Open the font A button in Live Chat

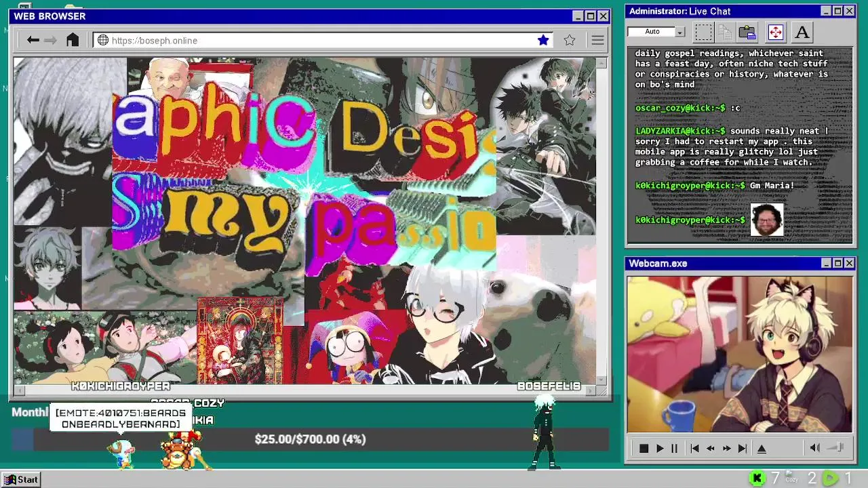coord(802,32)
